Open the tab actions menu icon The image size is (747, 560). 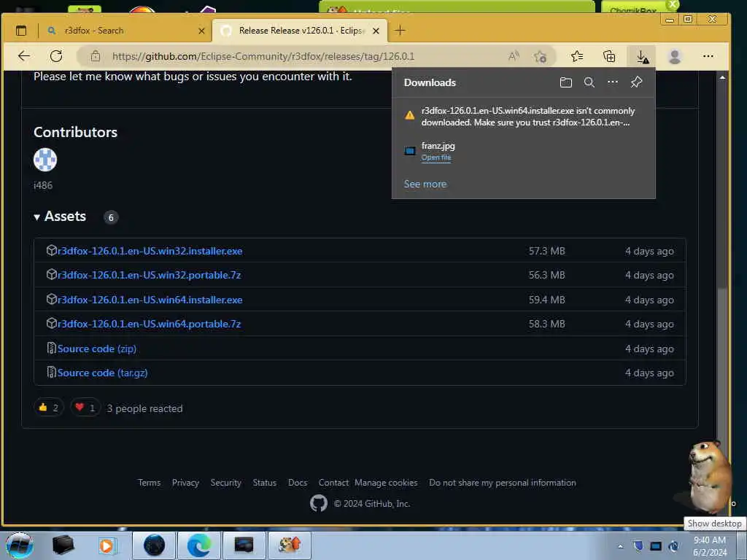(x=21, y=31)
